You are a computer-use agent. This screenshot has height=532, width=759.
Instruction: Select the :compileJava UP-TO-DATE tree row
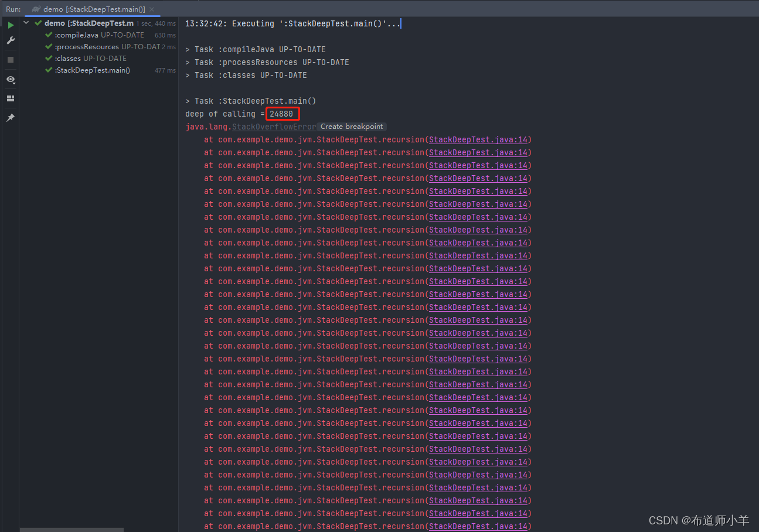(99, 35)
